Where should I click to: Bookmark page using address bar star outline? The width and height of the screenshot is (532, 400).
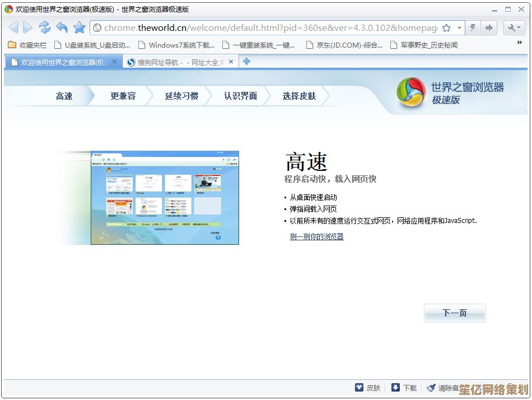446,28
